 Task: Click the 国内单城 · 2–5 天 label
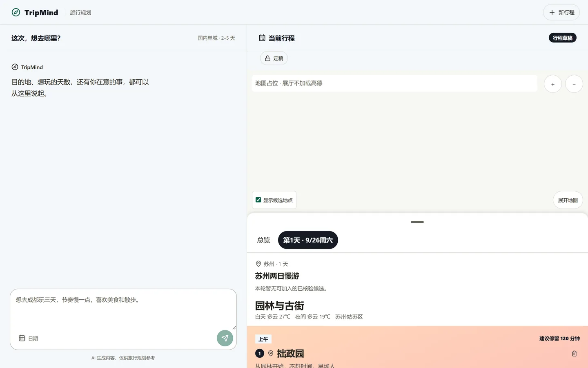click(x=216, y=38)
